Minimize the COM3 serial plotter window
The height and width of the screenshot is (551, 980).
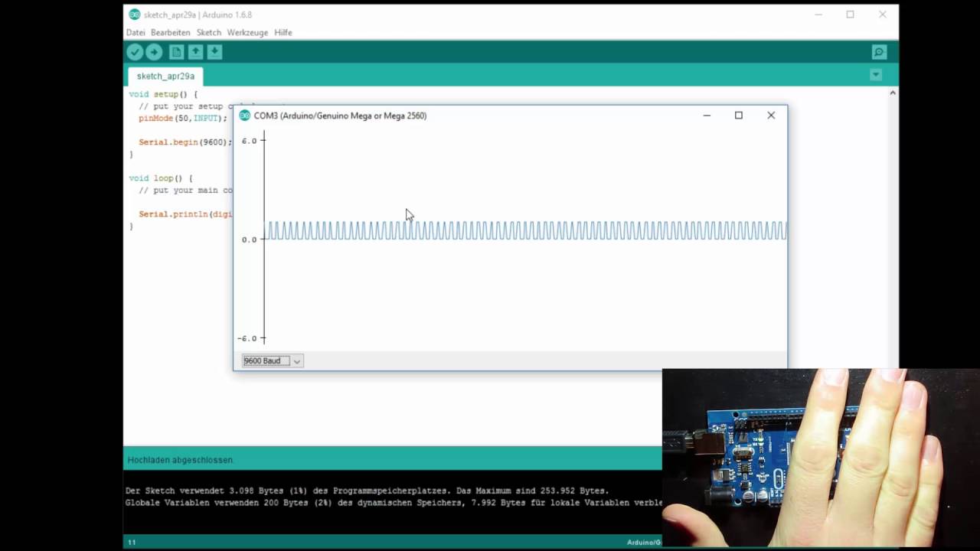(707, 116)
